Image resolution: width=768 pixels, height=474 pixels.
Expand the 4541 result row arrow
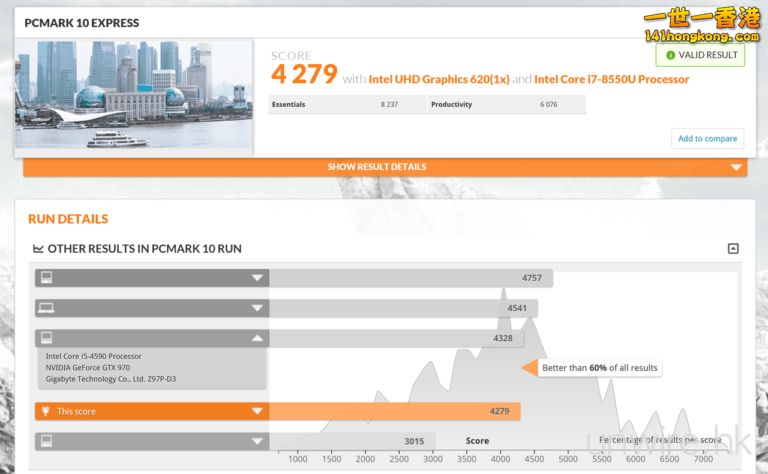(257, 308)
